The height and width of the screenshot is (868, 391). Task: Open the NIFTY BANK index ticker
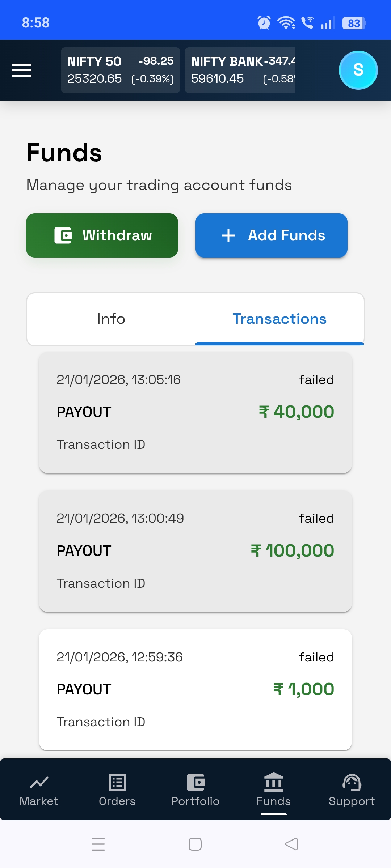[240, 70]
